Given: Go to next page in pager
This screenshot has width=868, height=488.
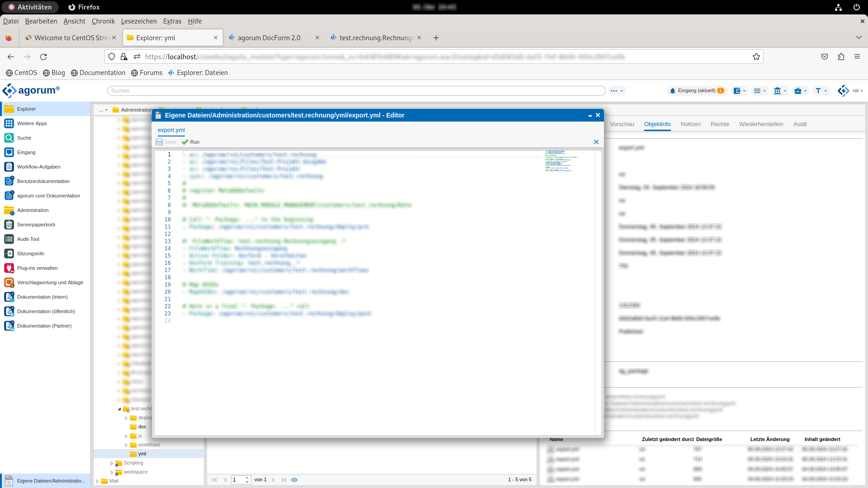Looking at the screenshot, I should coord(273,480).
